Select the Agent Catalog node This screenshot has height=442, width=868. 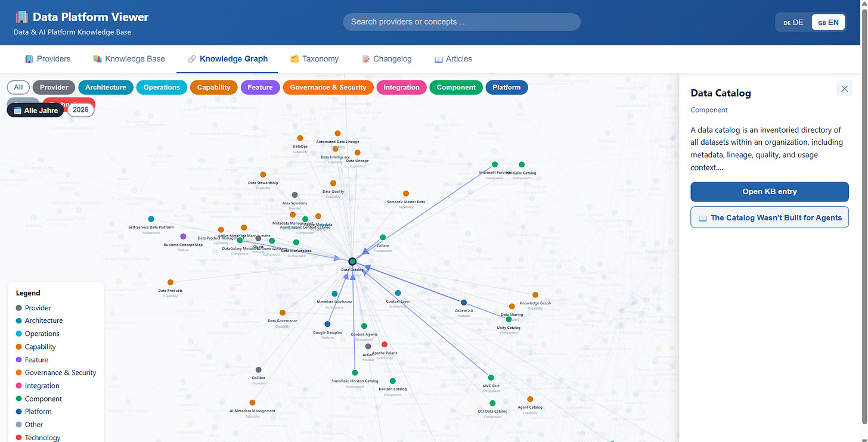click(x=530, y=399)
